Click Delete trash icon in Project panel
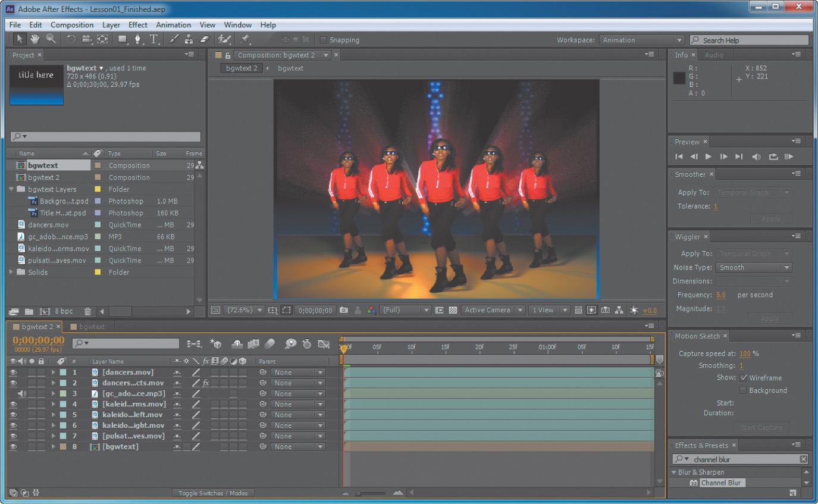Viewport: 818px width, 504px height. [x=87, y=311]
